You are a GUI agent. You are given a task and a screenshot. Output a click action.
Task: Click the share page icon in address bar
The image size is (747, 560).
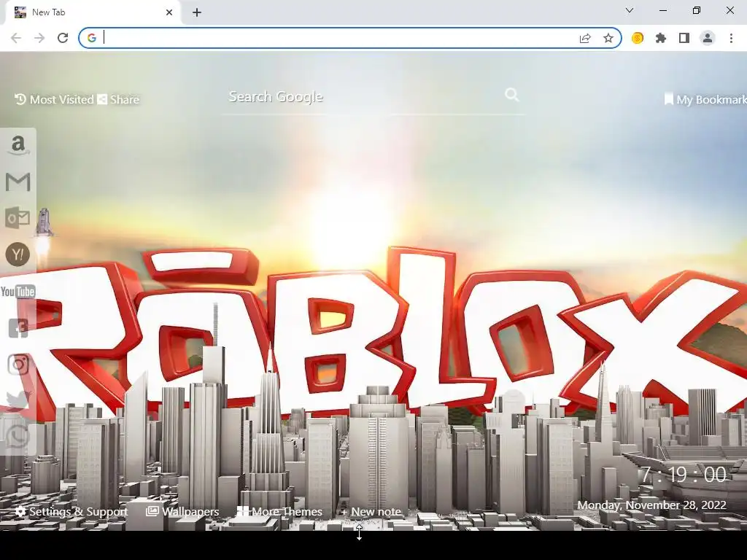[585, 38]
